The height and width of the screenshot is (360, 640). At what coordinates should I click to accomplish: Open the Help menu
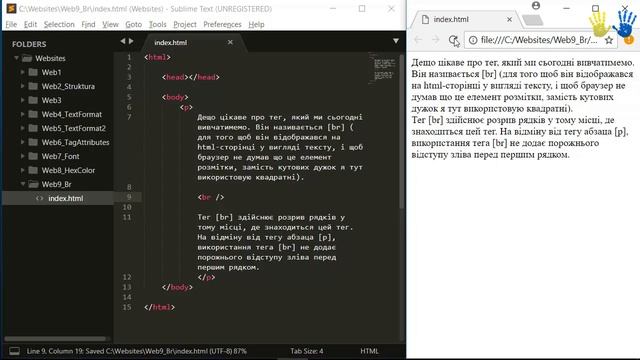pos(256,24)
